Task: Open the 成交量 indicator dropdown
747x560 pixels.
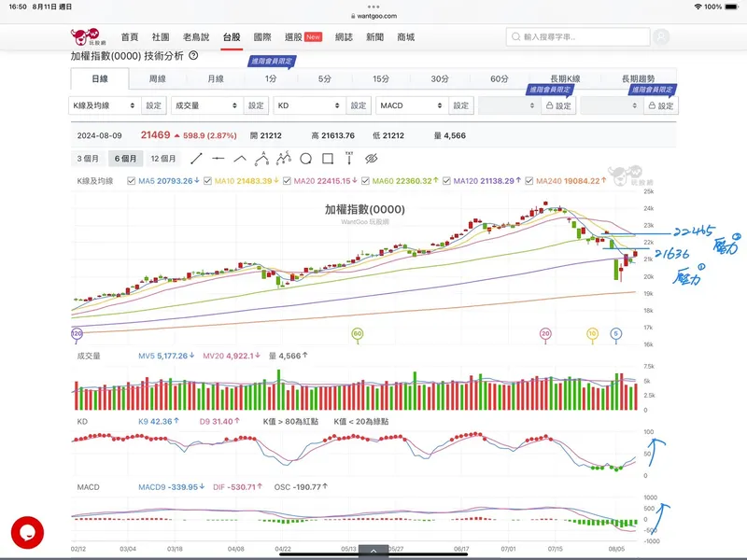Action: click(x=207, y=105)
